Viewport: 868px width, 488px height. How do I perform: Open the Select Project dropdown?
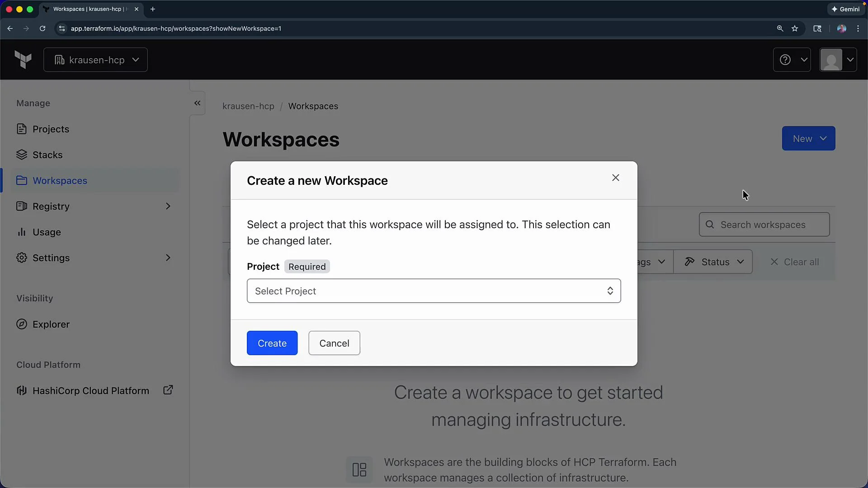click(x=434, y=291)
